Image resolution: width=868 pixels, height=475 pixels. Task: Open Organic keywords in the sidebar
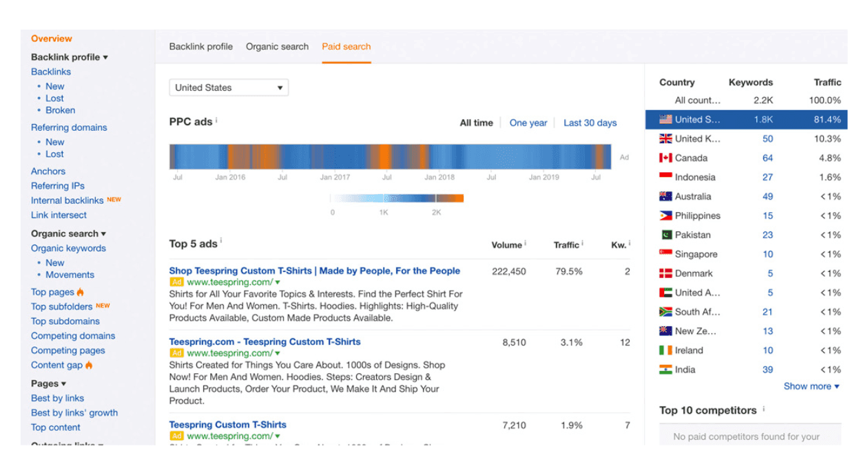[68, 248]
